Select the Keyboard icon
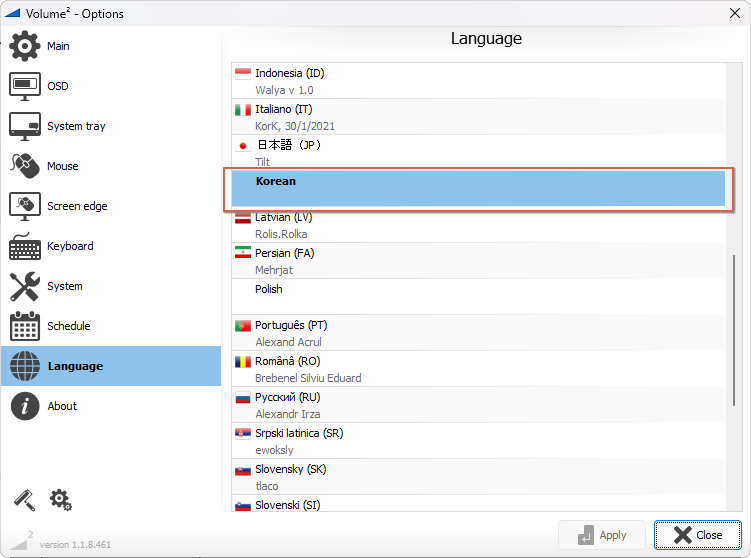This screenshot has height=558, width=751. point(25,246)
